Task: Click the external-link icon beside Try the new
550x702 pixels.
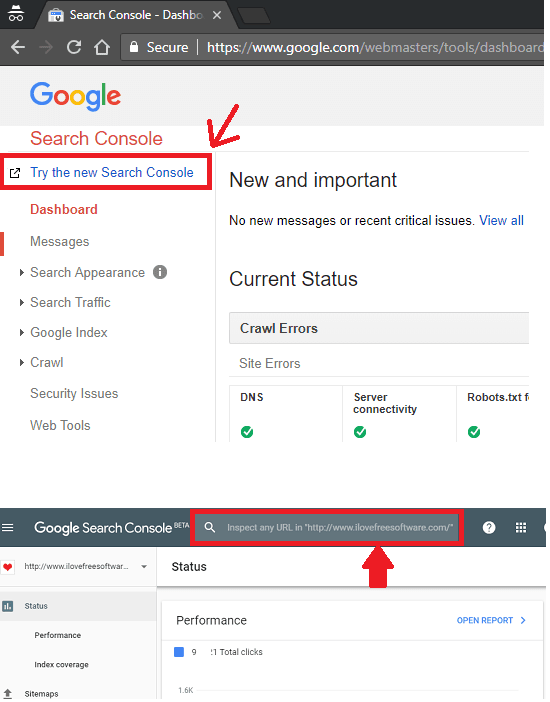Action: pyautogui.click(x=15, y=173)
